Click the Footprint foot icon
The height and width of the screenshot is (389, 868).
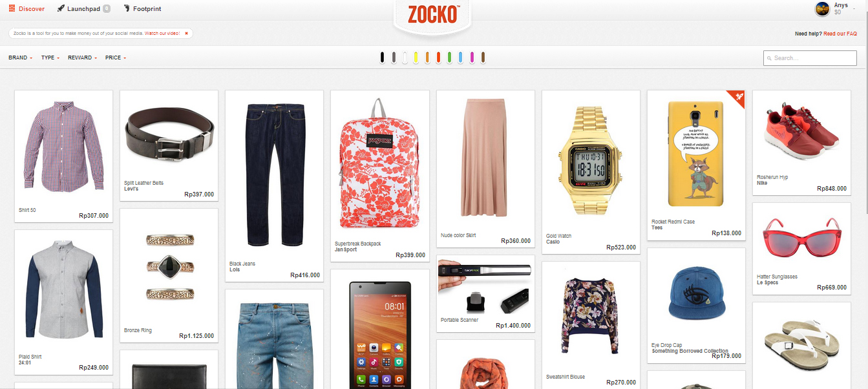(x=126, y=8)
